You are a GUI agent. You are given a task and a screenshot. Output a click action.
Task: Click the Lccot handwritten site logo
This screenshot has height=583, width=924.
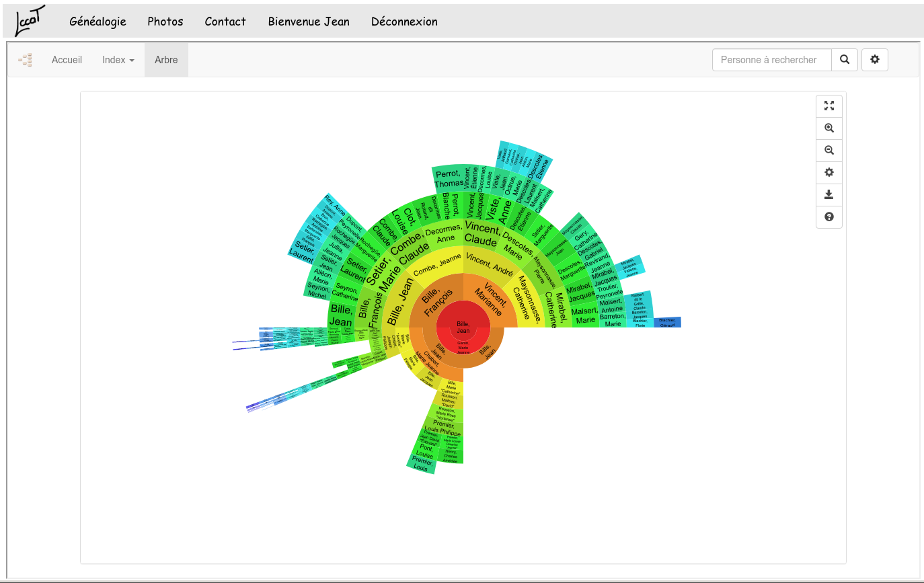(x=30, y=20)
